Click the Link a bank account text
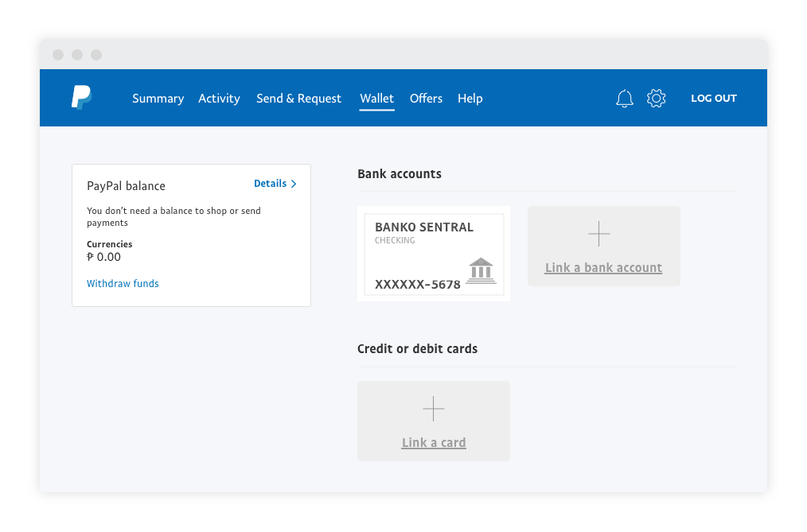 603,268
